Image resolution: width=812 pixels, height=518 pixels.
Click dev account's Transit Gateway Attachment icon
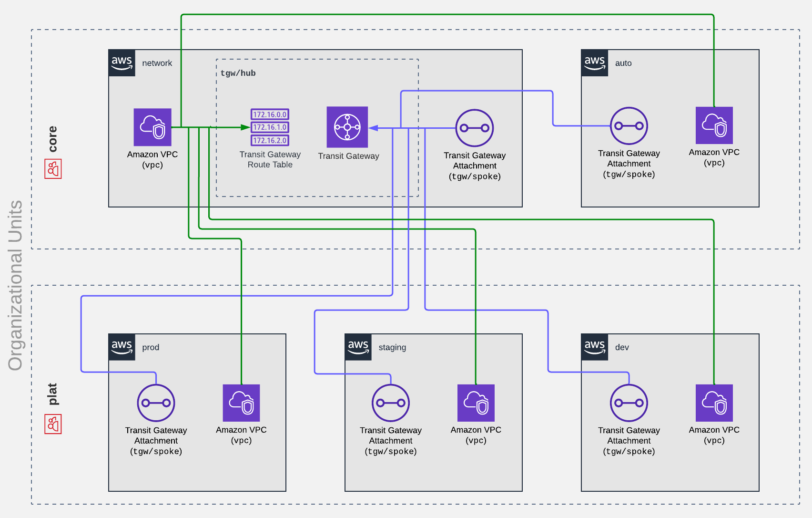pyautogui.click(x=629, y=403)
